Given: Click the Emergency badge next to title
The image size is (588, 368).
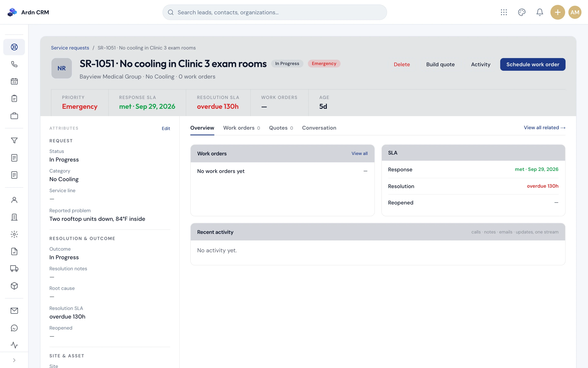Looking at the screenshot, I should pos(324,64).
